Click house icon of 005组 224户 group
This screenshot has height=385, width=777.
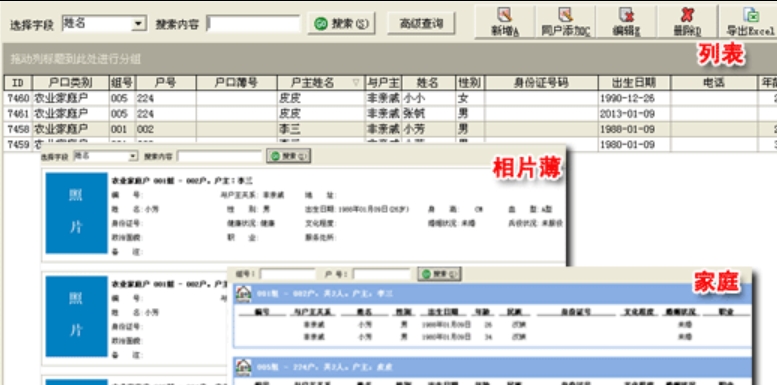(243, 367)
